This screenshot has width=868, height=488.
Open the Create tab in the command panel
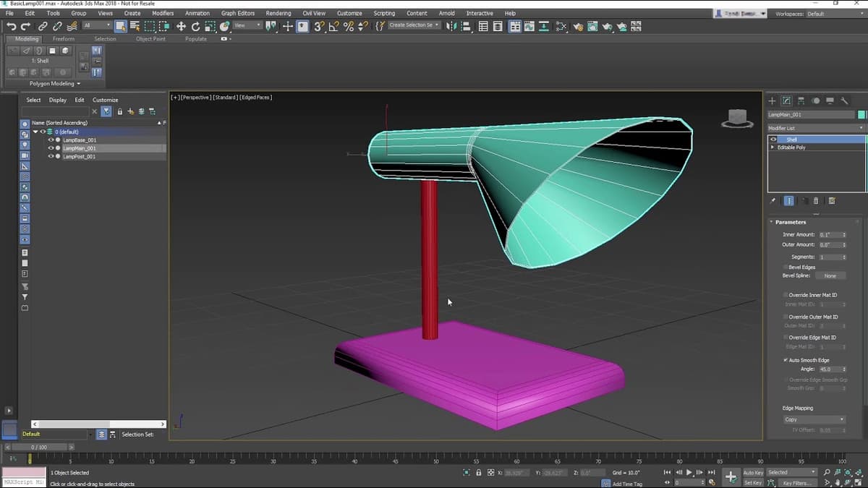click(772, 101)
